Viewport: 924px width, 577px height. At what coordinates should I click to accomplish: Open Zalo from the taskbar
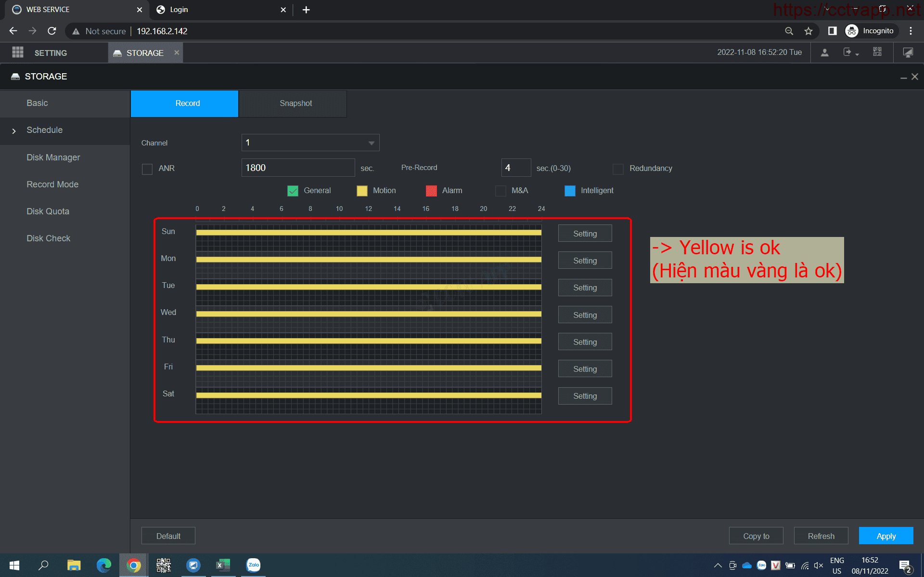point(254,565)
